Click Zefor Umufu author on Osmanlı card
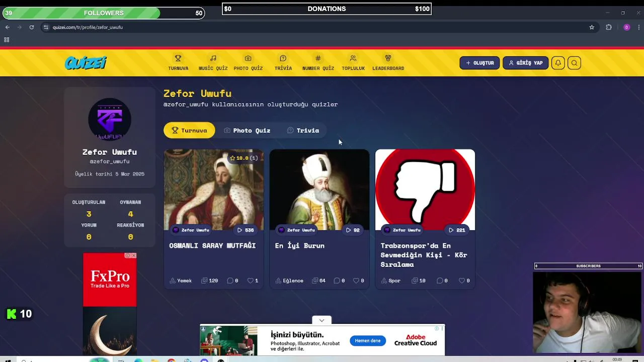This screenshot has width=644, height=362. (x=191, y=230)
